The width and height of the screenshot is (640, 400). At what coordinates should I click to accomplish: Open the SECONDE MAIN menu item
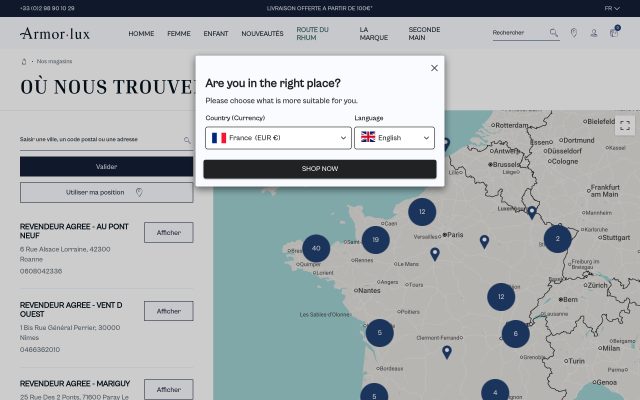point(424,33)
